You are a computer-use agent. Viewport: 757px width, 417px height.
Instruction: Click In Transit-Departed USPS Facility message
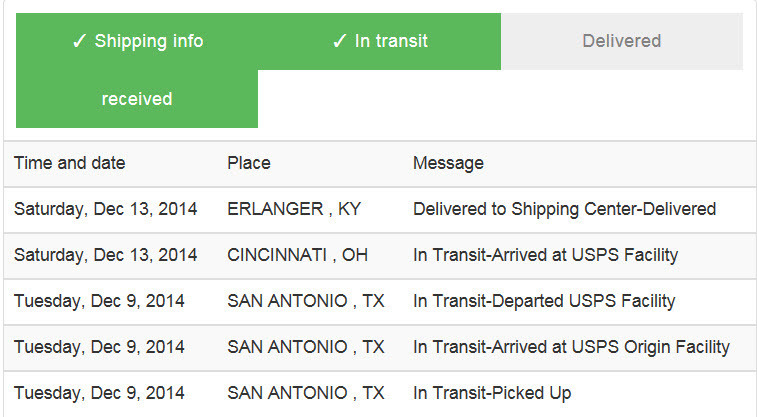tap(544, 301)
